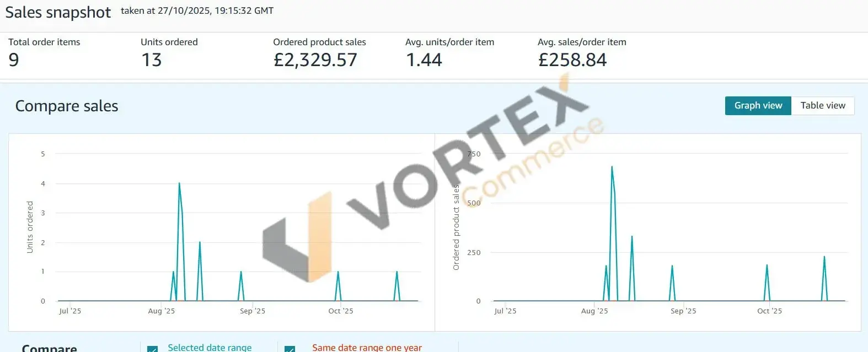The image size is (868, 352).
Task: Click the Same date range one year label
Action: tap(367, 348)
